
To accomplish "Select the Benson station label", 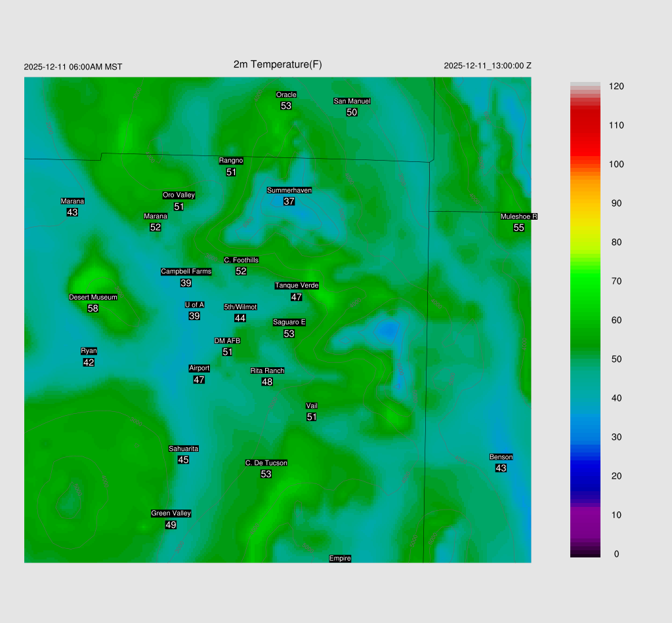I will [x=501, y=456].
